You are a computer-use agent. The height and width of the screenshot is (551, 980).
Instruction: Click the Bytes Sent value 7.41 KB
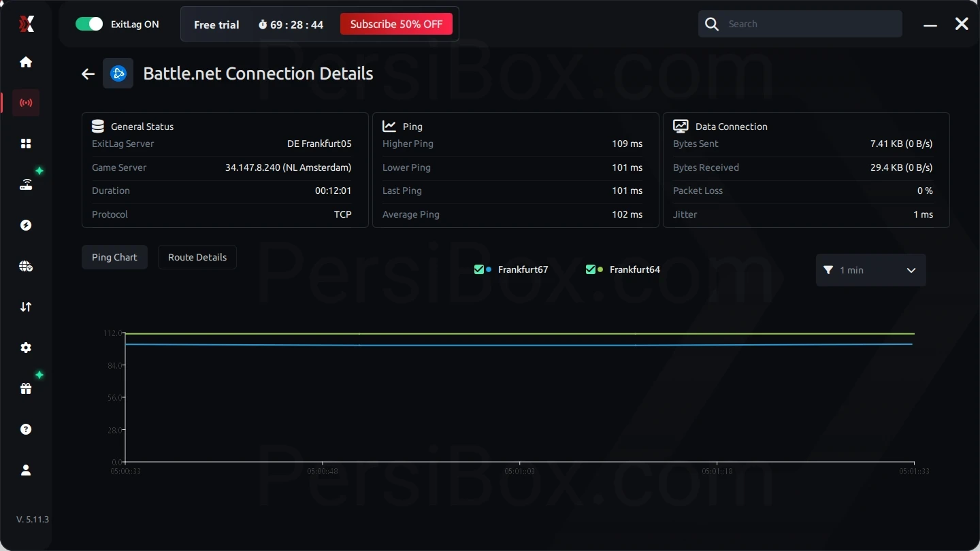[886, 144]
